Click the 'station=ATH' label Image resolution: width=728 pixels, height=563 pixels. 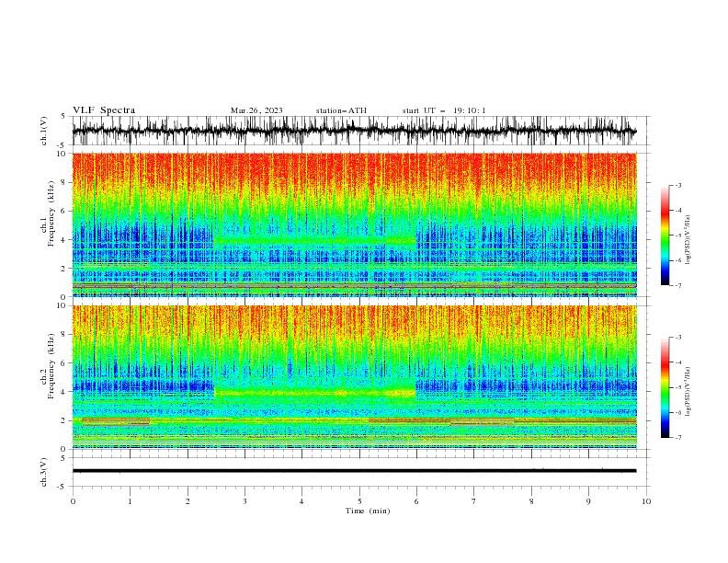tap(341, 110)
